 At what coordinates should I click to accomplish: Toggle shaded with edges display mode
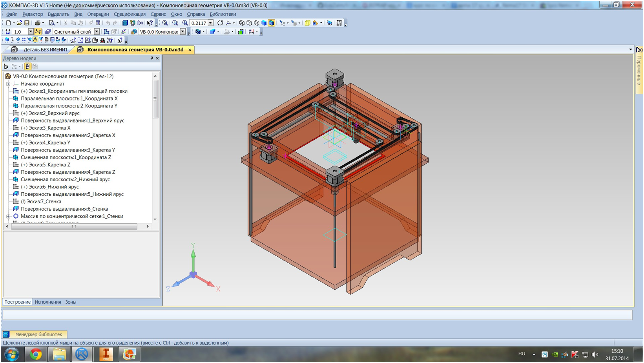271,23
